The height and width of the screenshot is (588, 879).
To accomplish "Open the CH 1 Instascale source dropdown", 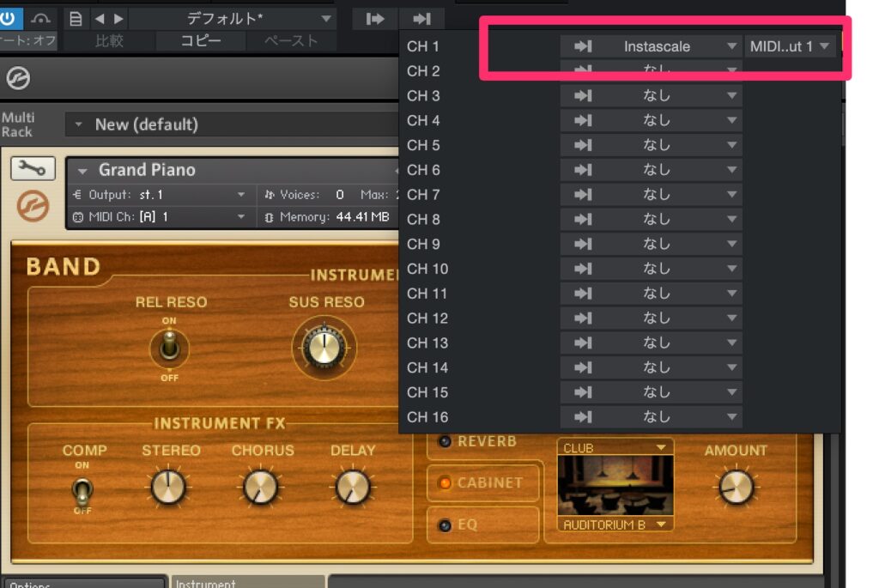I will [x=657, y=46].
